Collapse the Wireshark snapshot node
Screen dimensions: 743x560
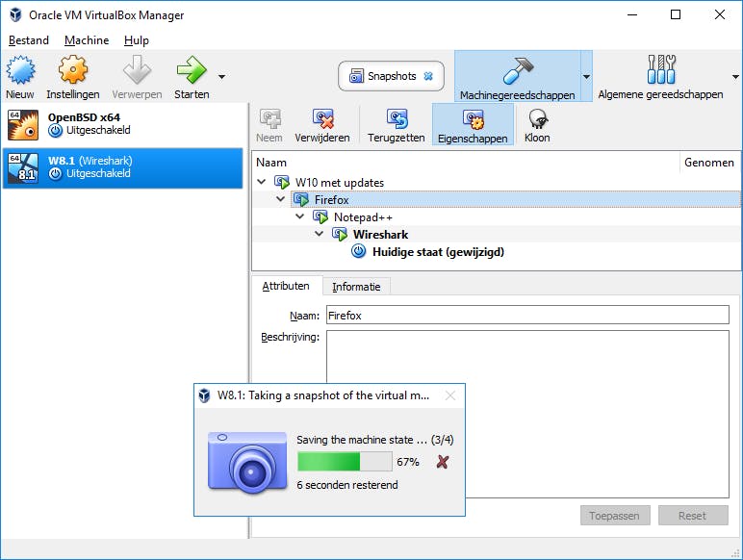319,234
